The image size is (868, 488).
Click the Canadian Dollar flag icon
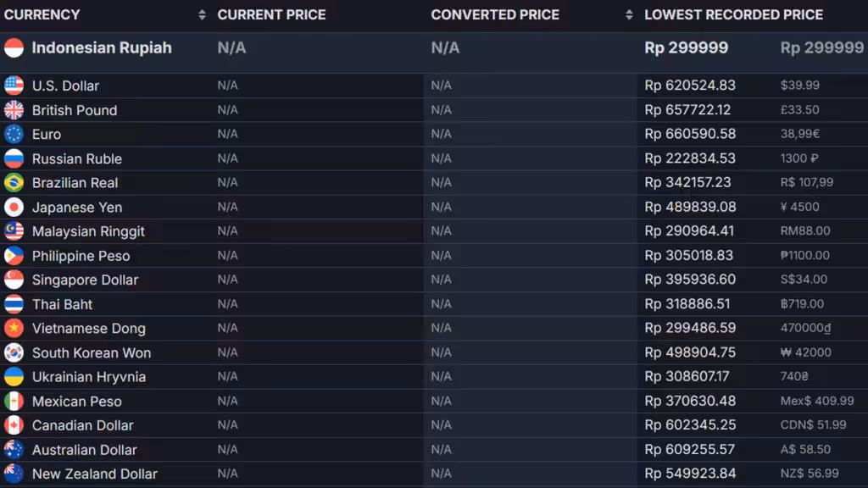click(x=14, y=425)
